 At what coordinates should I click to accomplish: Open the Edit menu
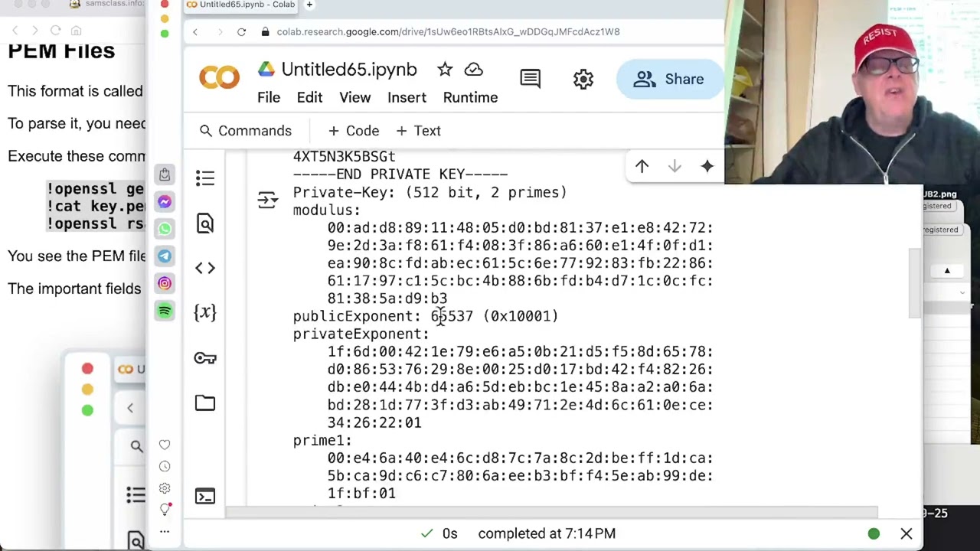309,98
